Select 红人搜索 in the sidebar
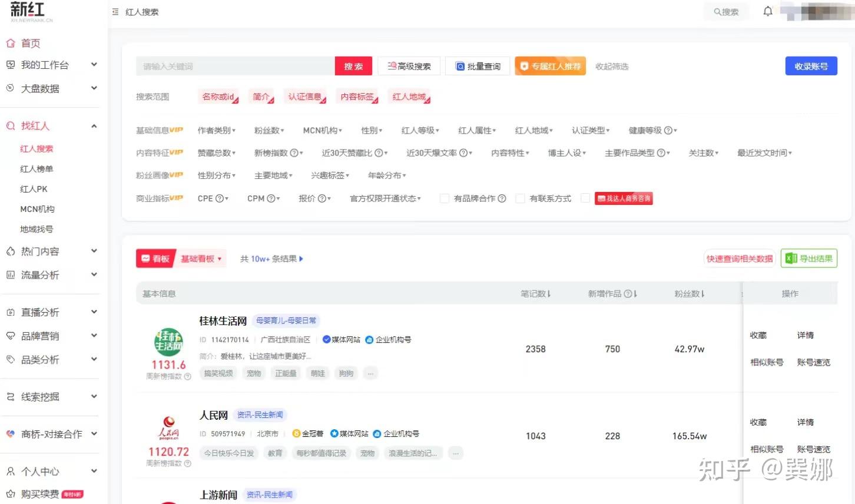The width and height of the screenshot is (855, 504). point(37,149)
